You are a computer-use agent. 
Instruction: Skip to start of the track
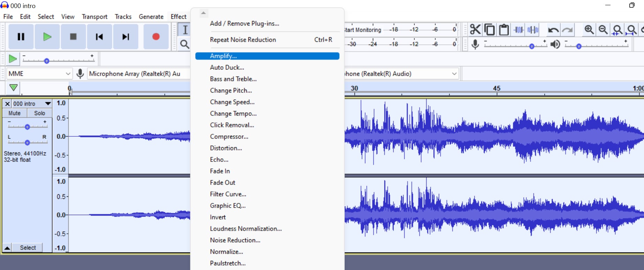pos(99,37)
